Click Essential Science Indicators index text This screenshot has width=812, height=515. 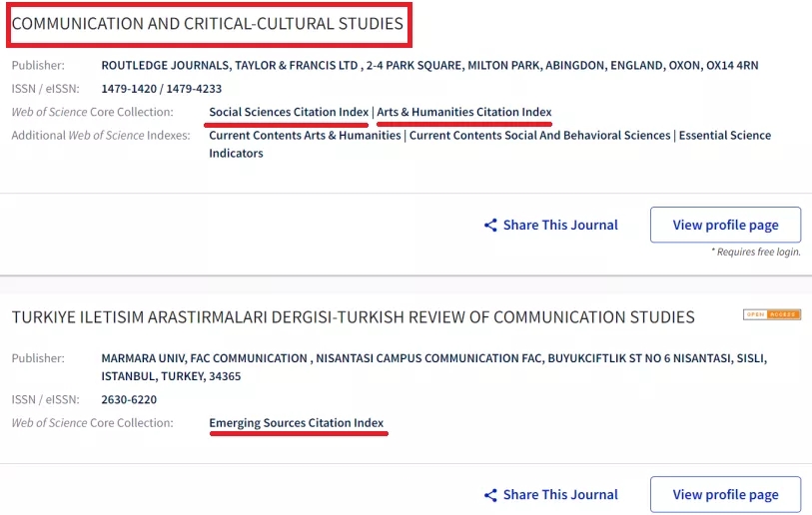tap(489, 144)
